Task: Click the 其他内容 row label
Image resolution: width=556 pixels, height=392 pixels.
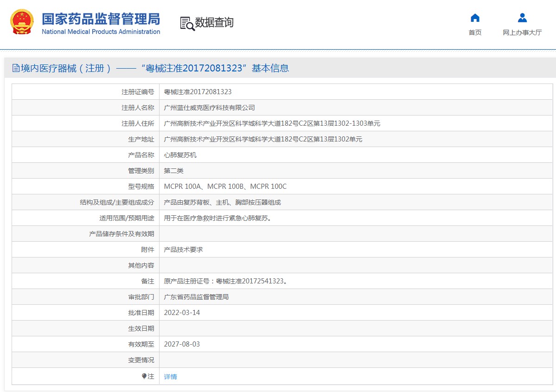Action: pos(141,265)
